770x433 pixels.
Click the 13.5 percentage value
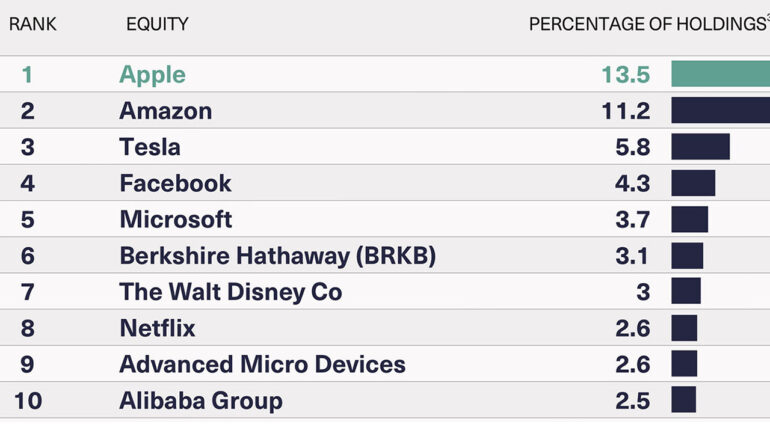click(x=626, y=75)
